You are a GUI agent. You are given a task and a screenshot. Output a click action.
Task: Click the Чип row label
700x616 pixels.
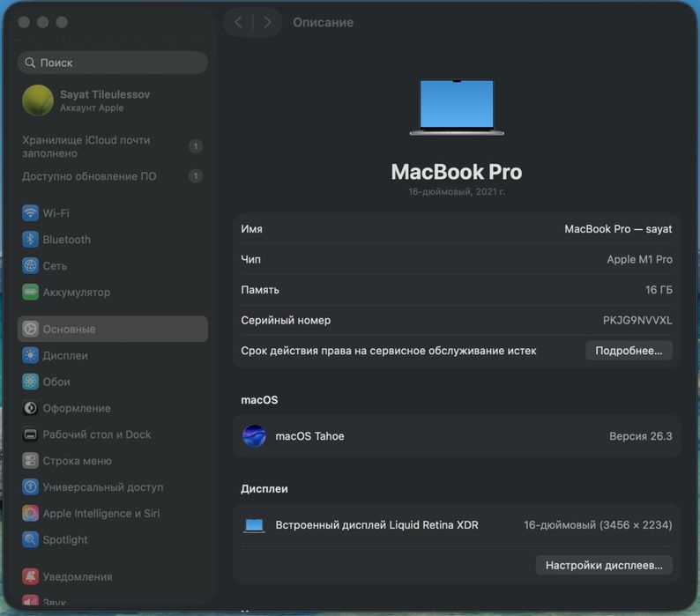click(x=251, y=259)
